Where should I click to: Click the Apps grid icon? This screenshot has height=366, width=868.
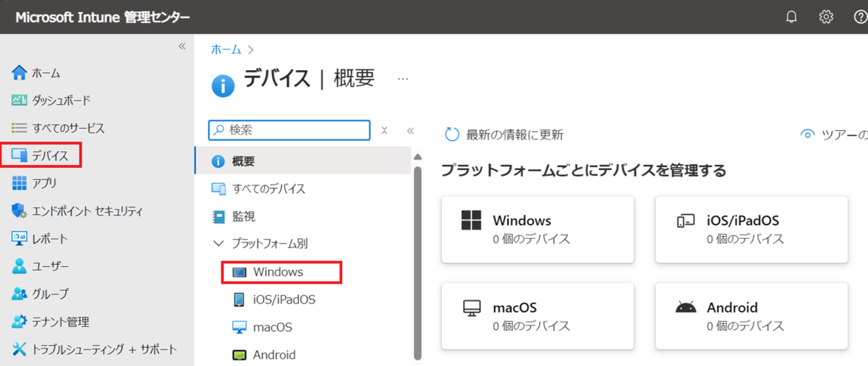(20, 183)
